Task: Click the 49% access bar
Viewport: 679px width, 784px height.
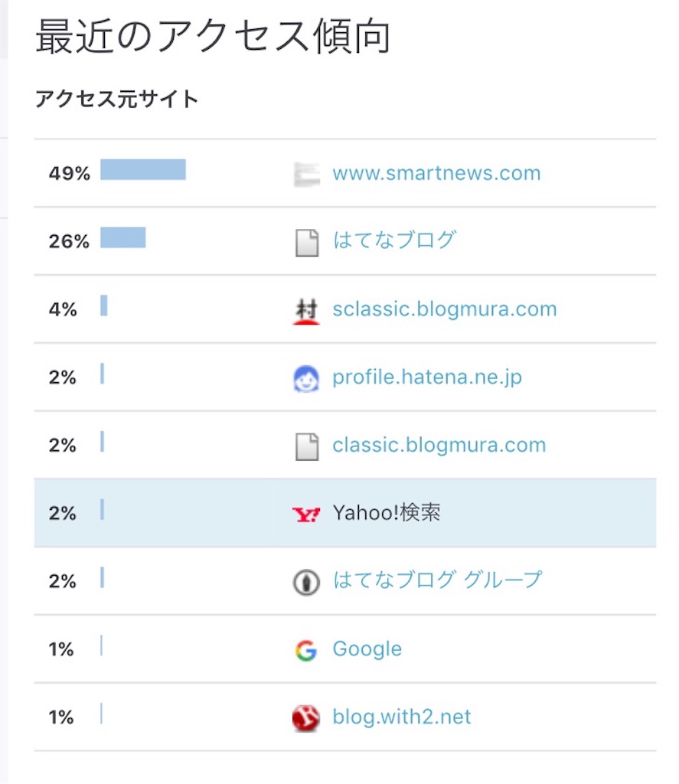Action: click(143, 170)
